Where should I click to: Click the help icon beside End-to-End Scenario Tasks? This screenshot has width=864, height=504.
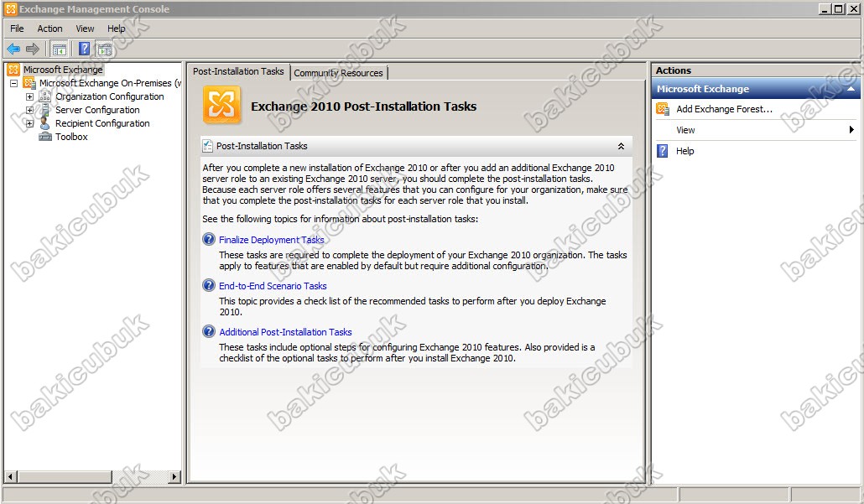(209, 285)
